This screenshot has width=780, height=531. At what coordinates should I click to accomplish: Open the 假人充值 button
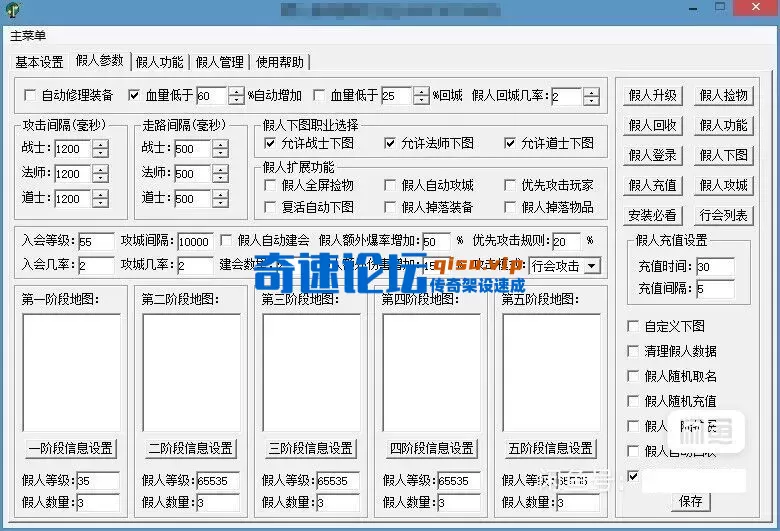[653, 185]
